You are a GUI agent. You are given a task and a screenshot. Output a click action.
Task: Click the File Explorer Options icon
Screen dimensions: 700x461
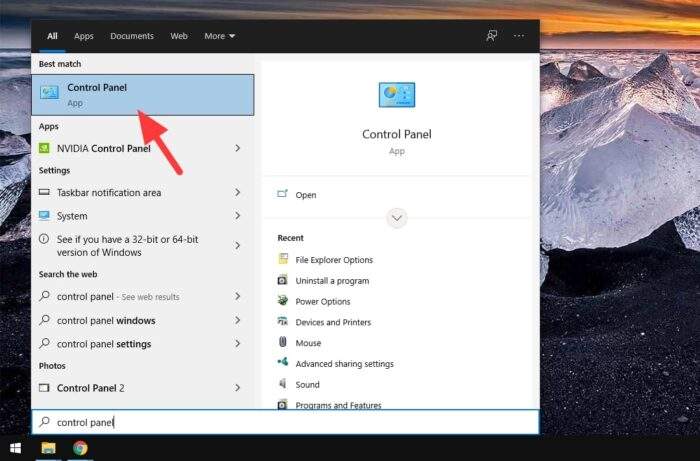[x=283, y=258]
